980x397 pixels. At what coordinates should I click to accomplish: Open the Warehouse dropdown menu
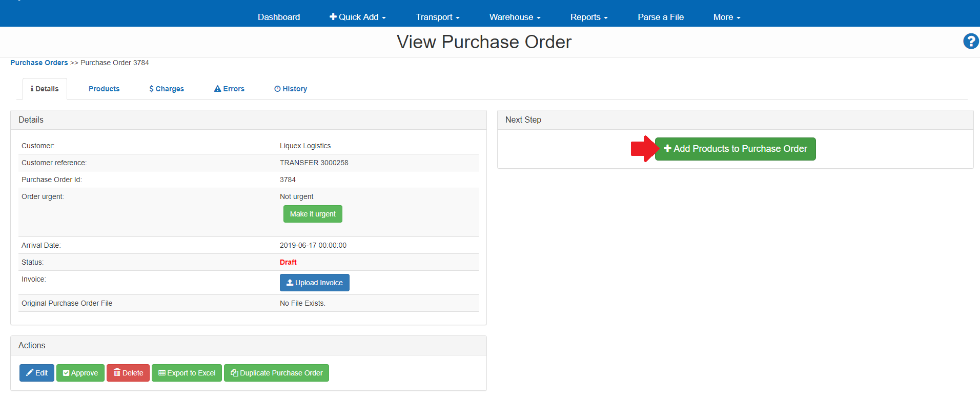point(515,17)
